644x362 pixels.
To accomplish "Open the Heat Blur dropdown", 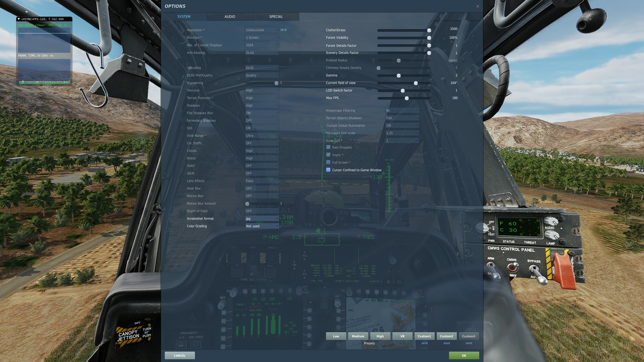I will click(x=262, y=188).
